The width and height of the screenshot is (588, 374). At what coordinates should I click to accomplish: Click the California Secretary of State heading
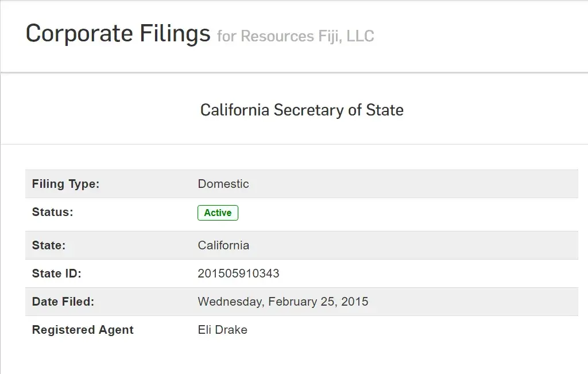[301, 110]
